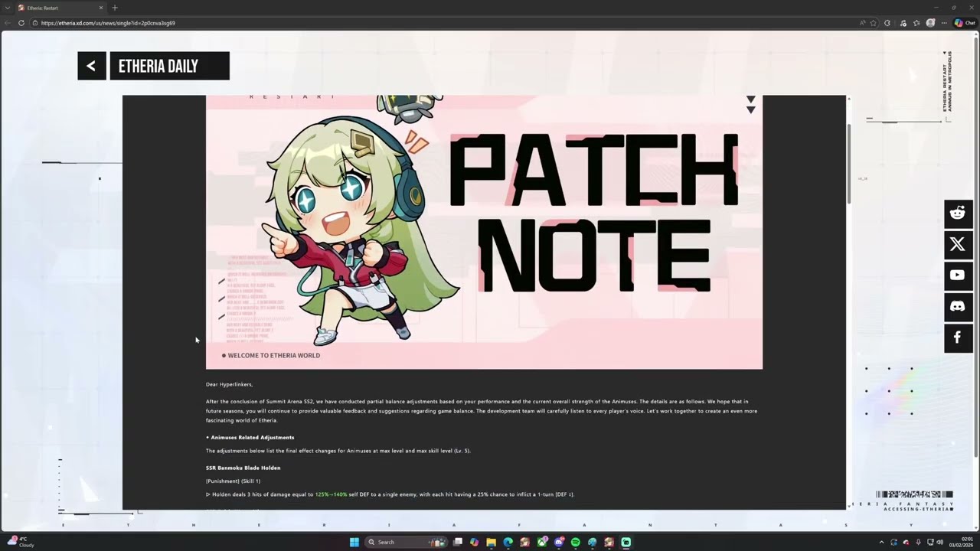Click the taskbar Search box

[406, 542]
